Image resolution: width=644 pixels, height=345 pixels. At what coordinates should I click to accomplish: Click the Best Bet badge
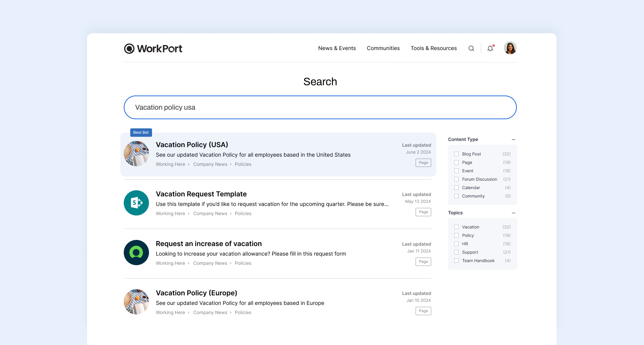click(x=141, y=133)
